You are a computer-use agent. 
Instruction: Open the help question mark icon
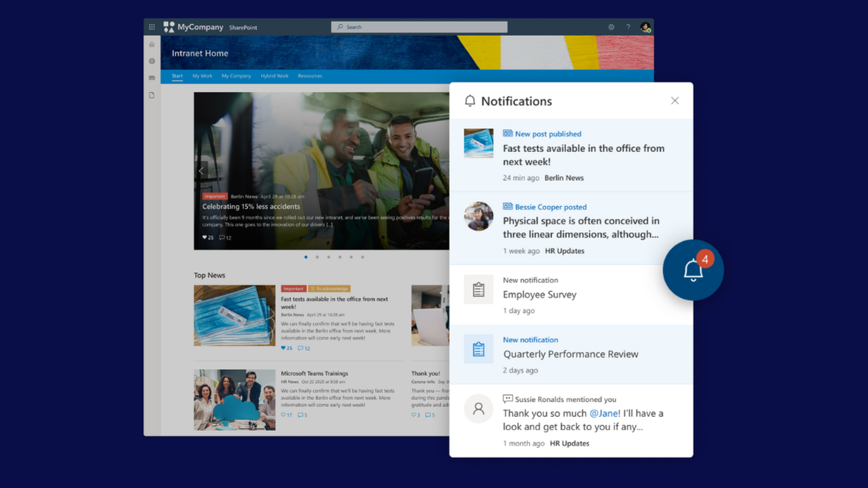point(628,27)
